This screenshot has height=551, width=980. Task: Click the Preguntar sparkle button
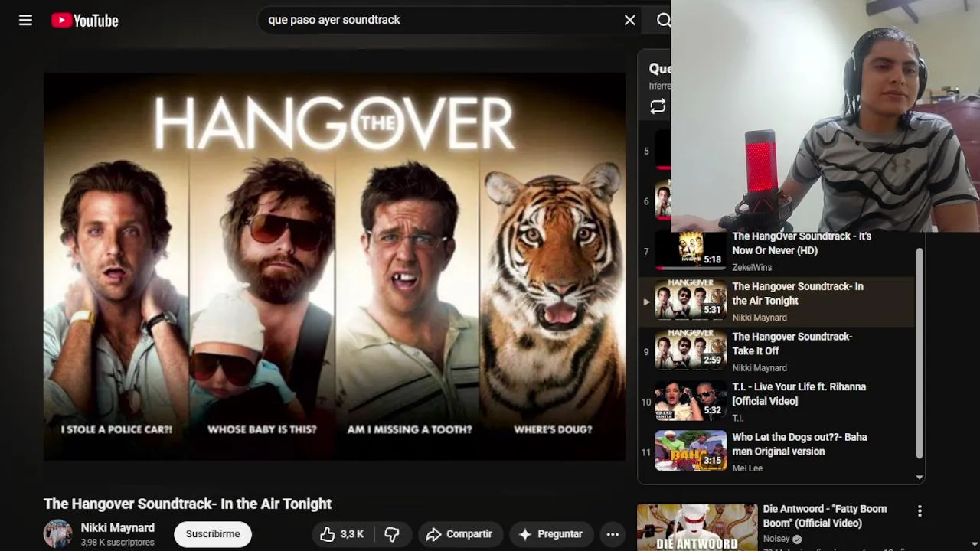point(550,534)
